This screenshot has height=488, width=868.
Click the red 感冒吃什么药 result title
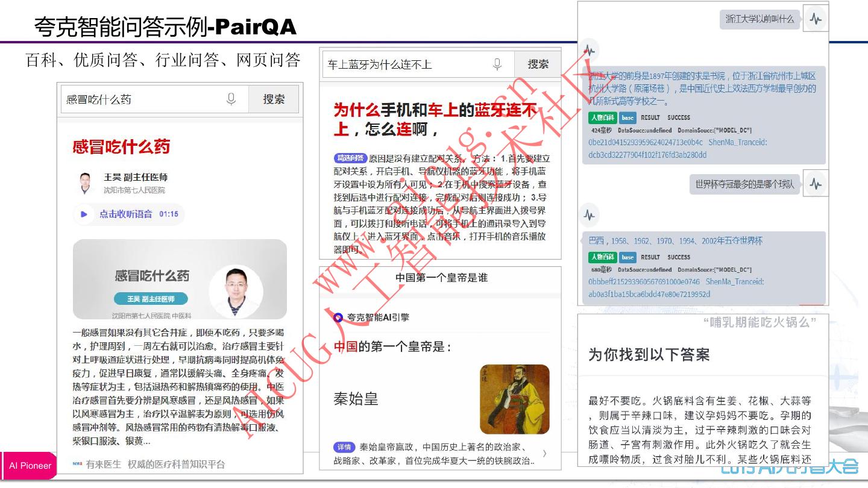(x=121, y=146)
